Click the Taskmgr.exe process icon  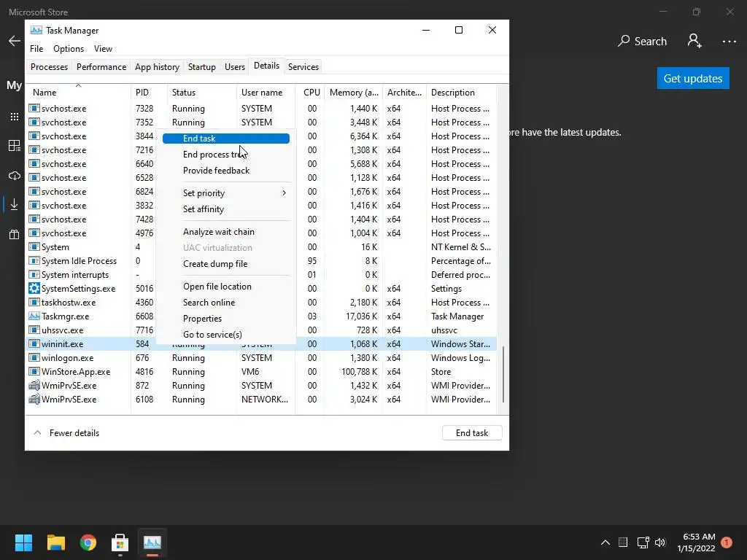34,316
